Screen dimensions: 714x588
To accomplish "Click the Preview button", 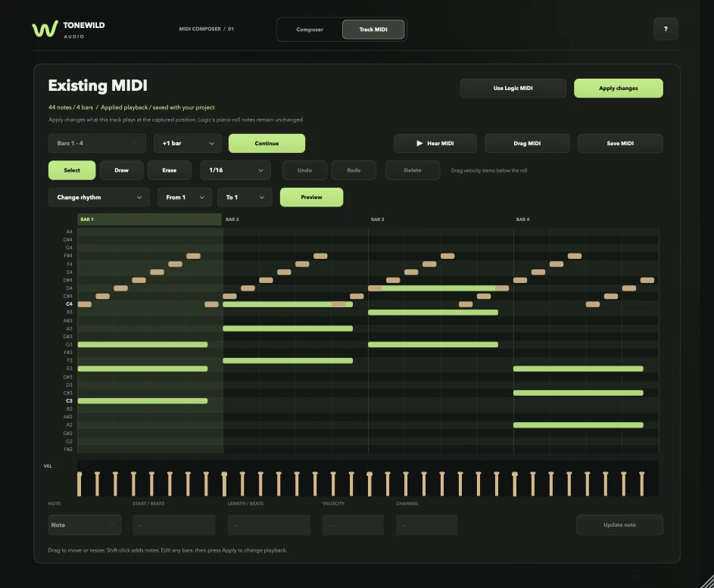I will coord(311,198).
